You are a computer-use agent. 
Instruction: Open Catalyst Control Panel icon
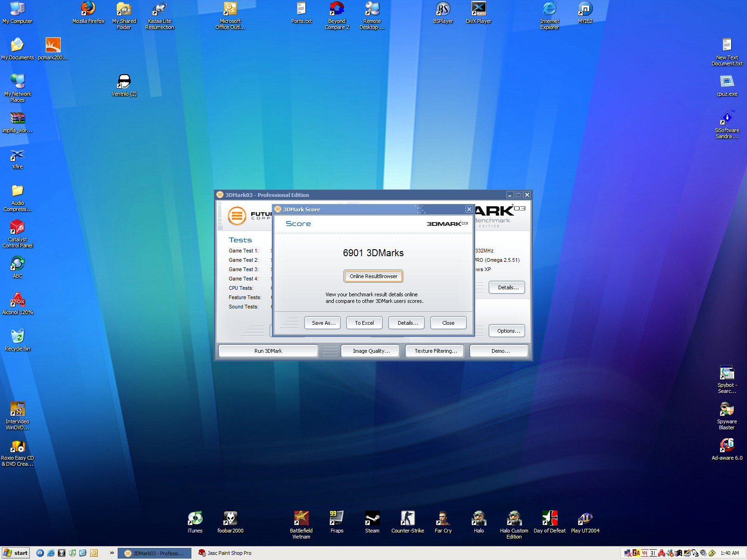(17, 233)
